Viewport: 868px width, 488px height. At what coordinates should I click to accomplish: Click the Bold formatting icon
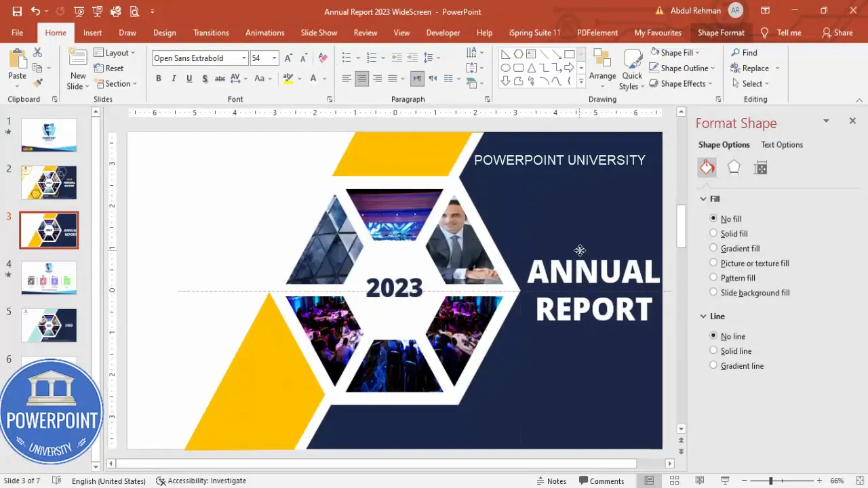tap(159, 79)
